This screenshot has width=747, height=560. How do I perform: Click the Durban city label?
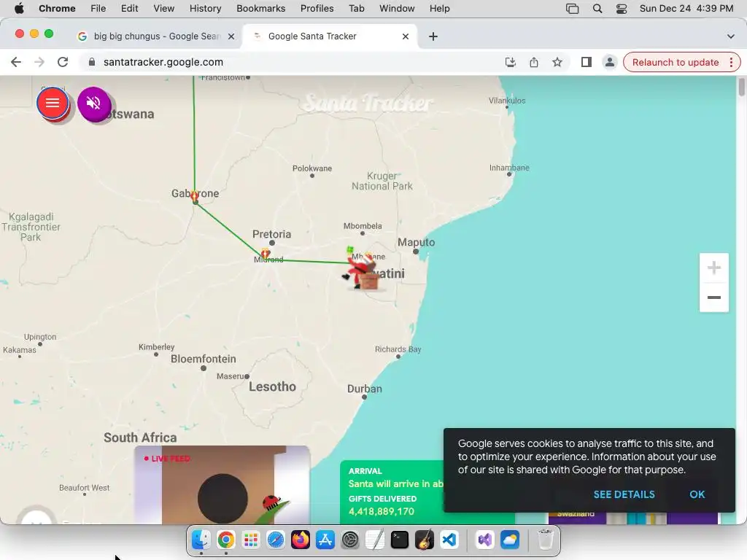[365, 389]
